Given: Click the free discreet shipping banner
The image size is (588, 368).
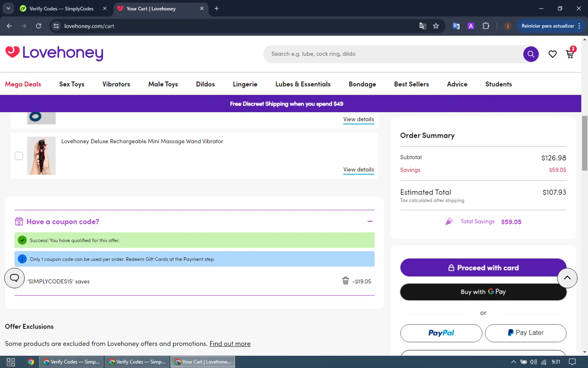Looking at the screenshot, I should [290, 104].
